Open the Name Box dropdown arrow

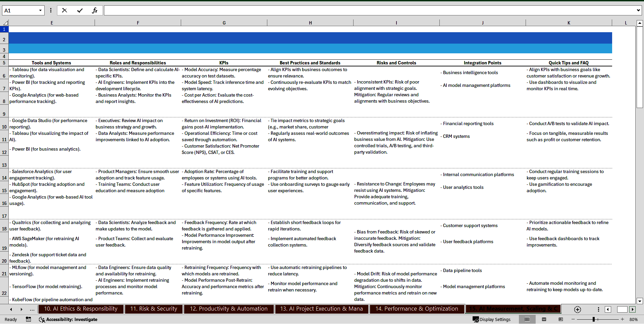coord(41,10)
